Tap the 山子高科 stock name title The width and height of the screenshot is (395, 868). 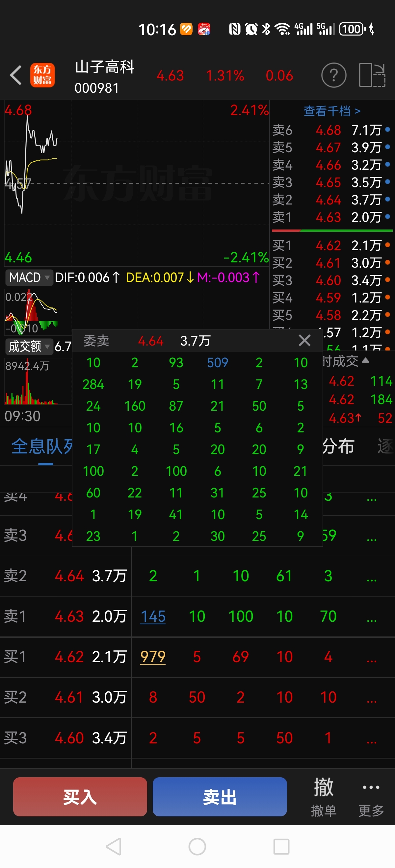coord(105,67)
